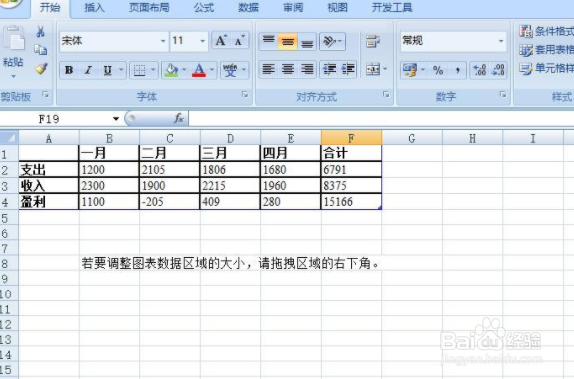
Task: Open clipboard pane launcher in 剪贴板
Action: coord(45,95)
